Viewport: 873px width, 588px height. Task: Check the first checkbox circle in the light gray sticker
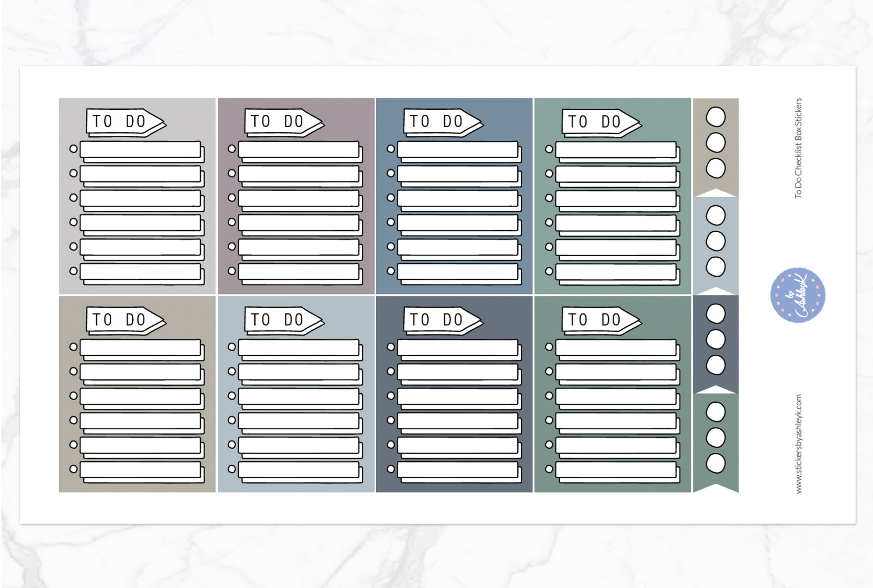coord(74,149)
